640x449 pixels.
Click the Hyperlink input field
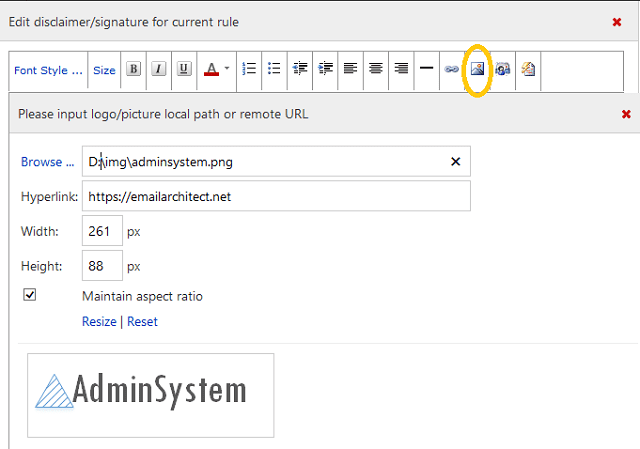[x=276, y=196]
